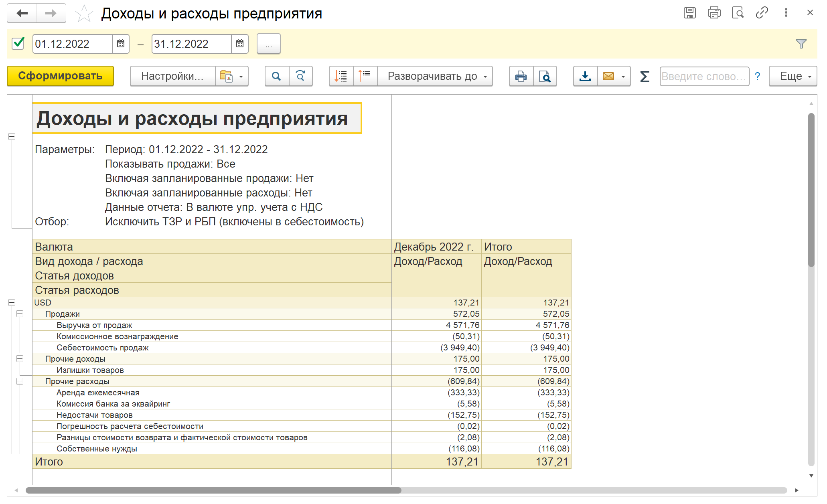
Task: Click the get link chain icon
Action: click(x=762, y=13)
